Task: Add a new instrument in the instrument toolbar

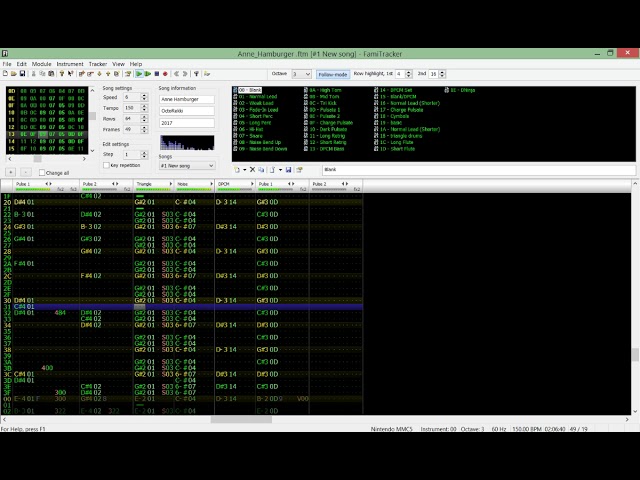Action: tap(237, 170)
